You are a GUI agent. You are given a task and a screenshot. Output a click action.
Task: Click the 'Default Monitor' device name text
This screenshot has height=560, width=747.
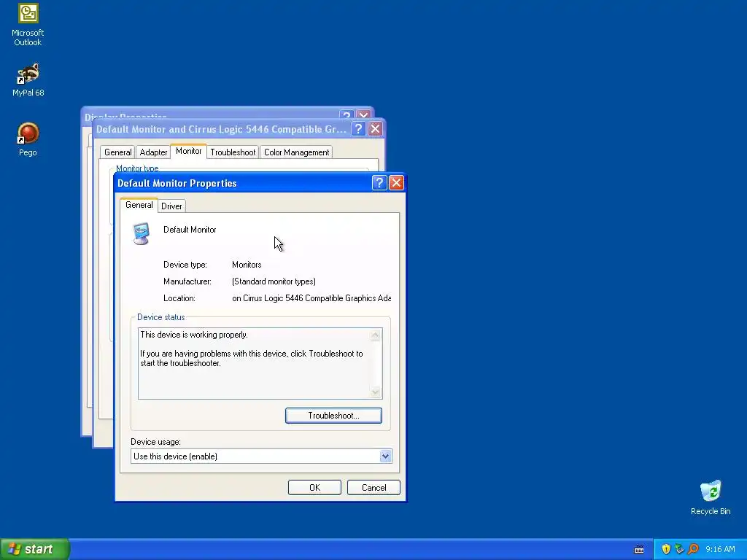pyautogui.click(x=190, y=230)
